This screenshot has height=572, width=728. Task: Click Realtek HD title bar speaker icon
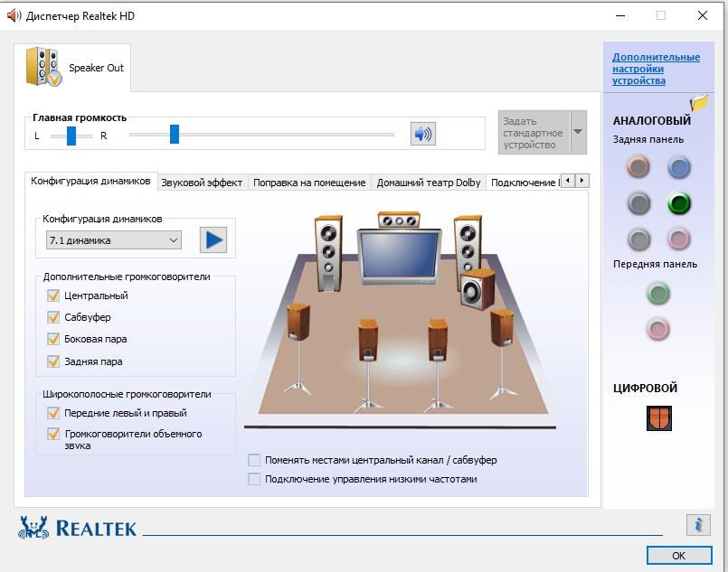[x=14, y=15]
